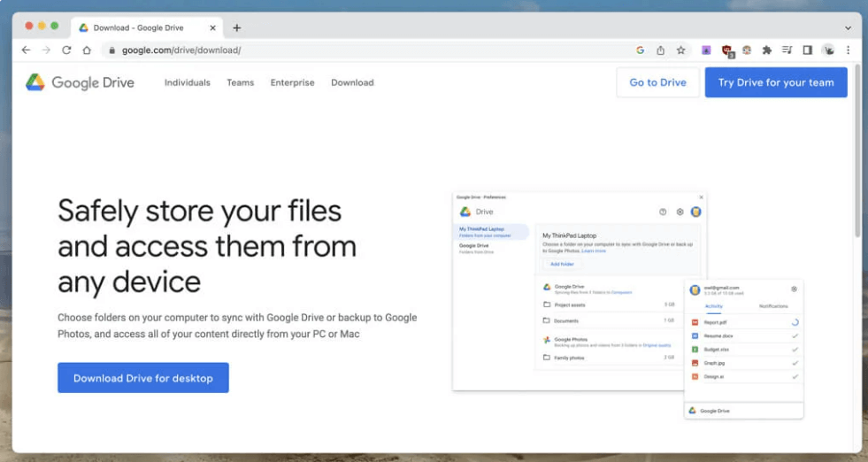The image size is (868, 462).
Task: Open the Individuals navigation item
Action: coord(187,82)
